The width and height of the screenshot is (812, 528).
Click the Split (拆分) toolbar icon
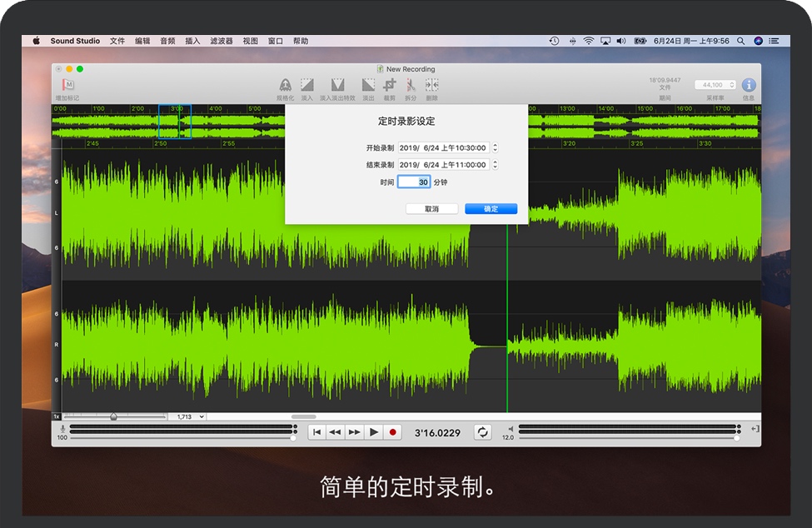pyautogui.click(x=411, y=85)
